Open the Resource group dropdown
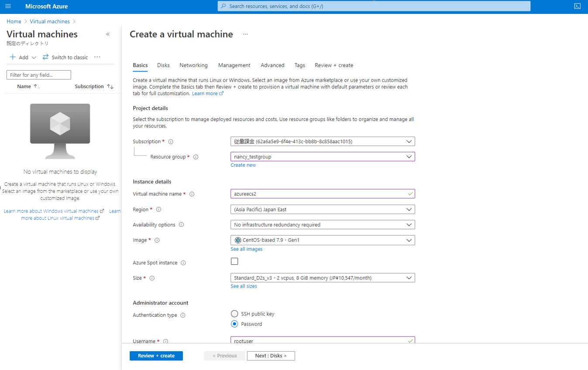588x370 pixels. tap(323, 157)
